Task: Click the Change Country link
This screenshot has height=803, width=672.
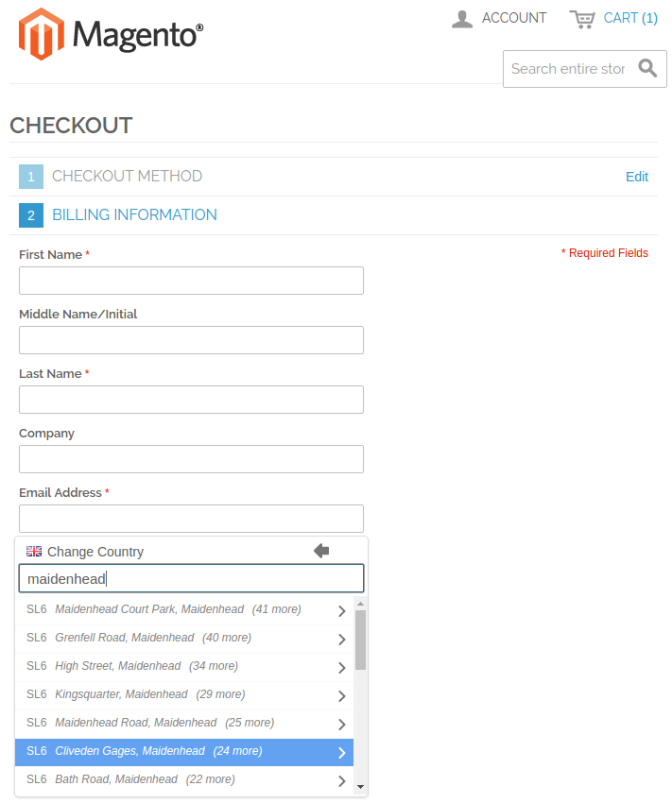Action: click(95, 552)
